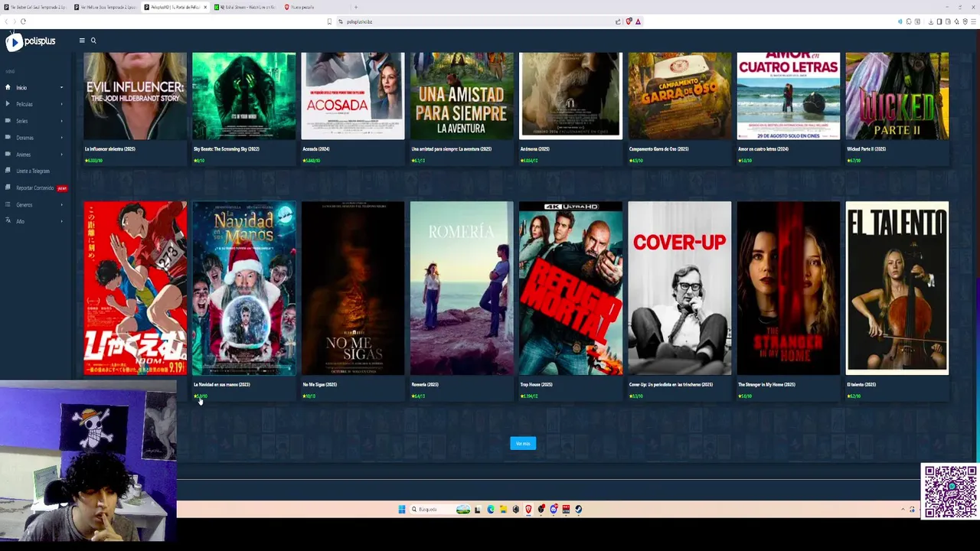Screen dimensions: 980x551
Task: Open the Brave Rewards triangle icon
Action: [x=638, y=21]
